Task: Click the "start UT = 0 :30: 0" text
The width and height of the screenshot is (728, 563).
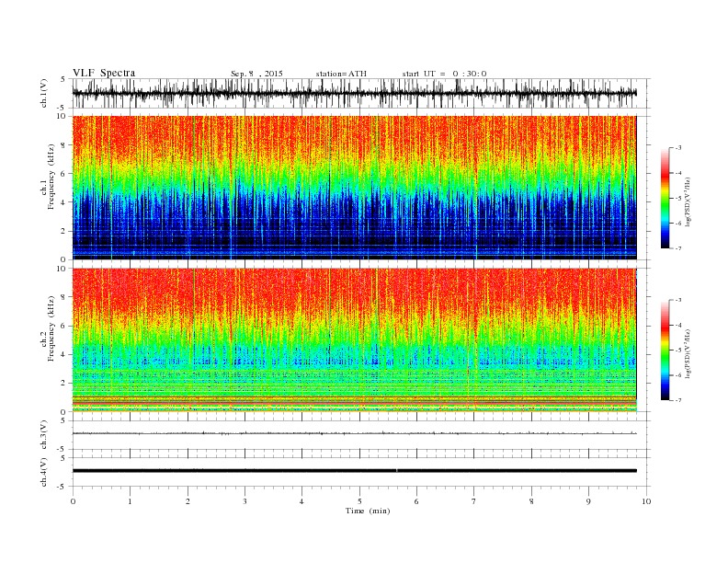Action: click(444, 74)
